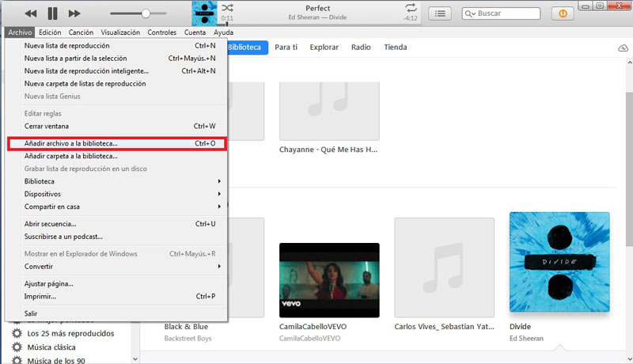Choose Nueva carpeta de listas de reproducción
Screen dimensions: 633x364
[x=116, y=84]
